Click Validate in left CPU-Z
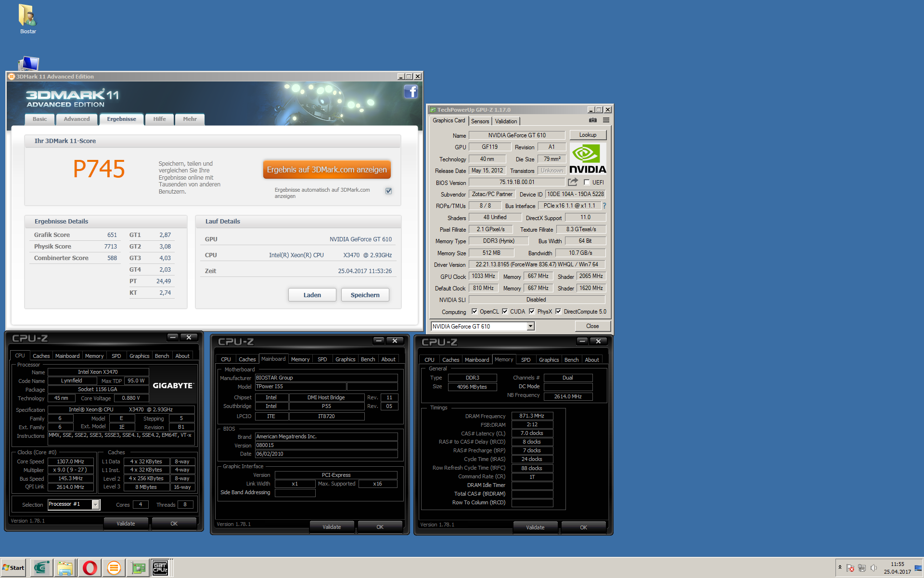924x578 pixels. (x=126, y=524)
